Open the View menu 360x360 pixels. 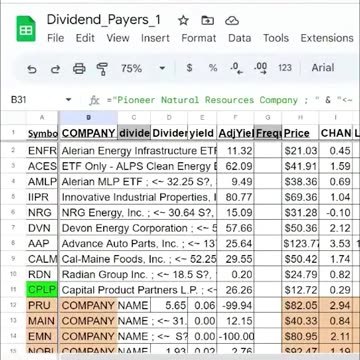[118, 38]
